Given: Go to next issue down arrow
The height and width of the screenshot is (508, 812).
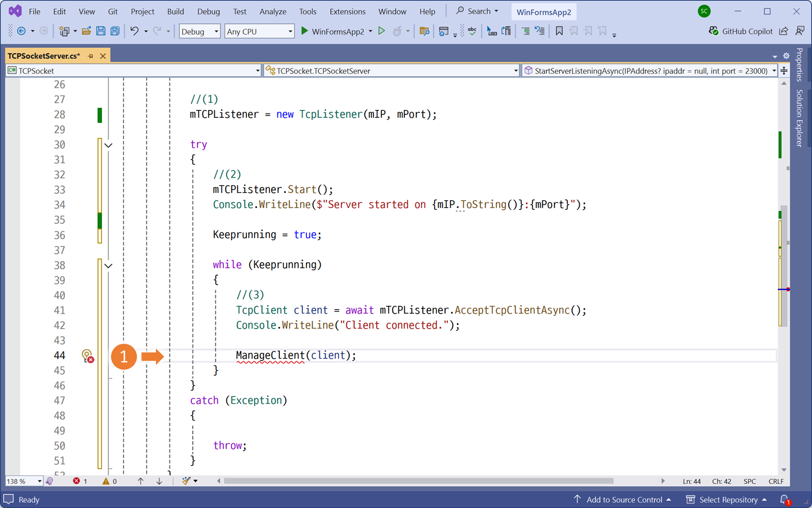Looking at the screenshot, I should pos(159,481).
